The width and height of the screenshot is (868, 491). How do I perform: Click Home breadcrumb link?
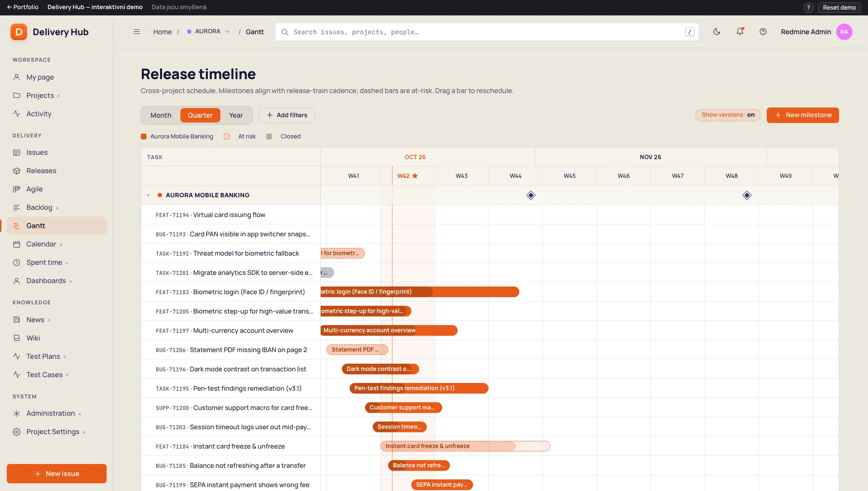point(163,32)
